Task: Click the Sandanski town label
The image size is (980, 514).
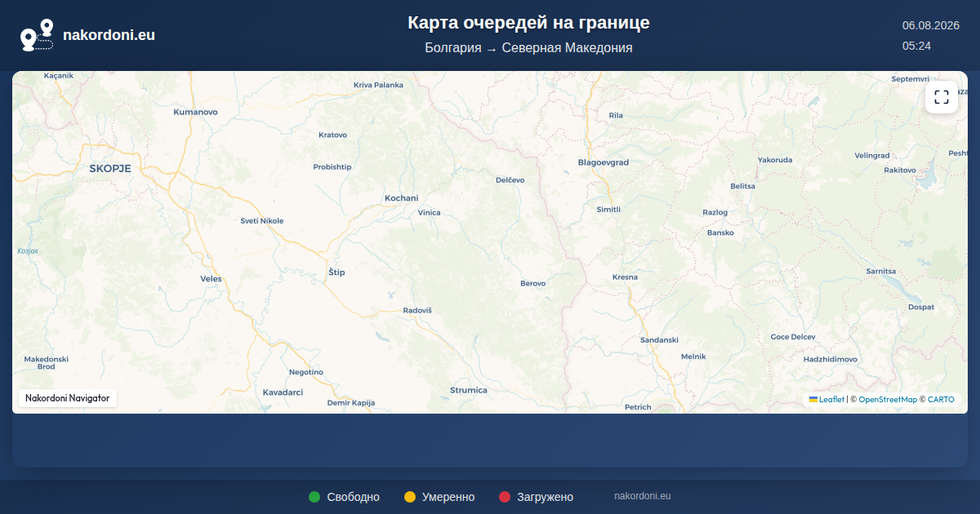Action: tap(660, 340)
